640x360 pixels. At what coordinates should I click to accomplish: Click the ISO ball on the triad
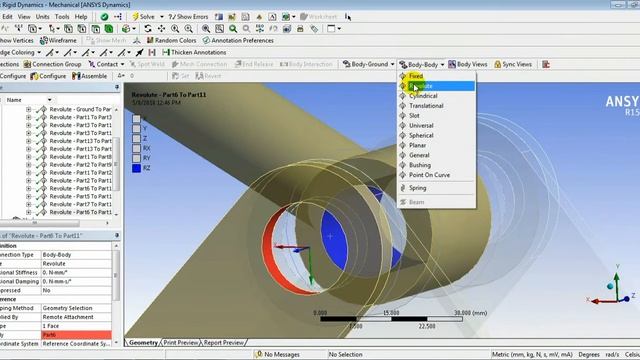[610, 286]
